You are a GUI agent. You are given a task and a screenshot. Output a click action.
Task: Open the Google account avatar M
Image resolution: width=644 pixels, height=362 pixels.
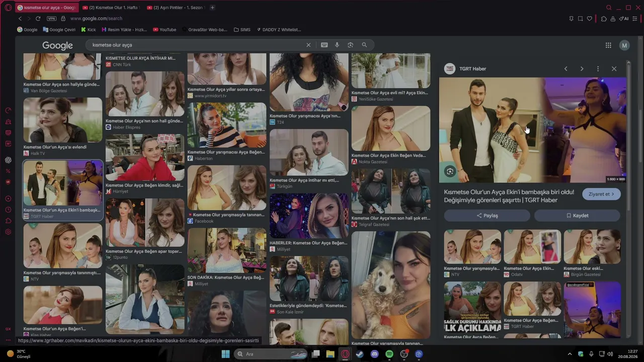624,45
